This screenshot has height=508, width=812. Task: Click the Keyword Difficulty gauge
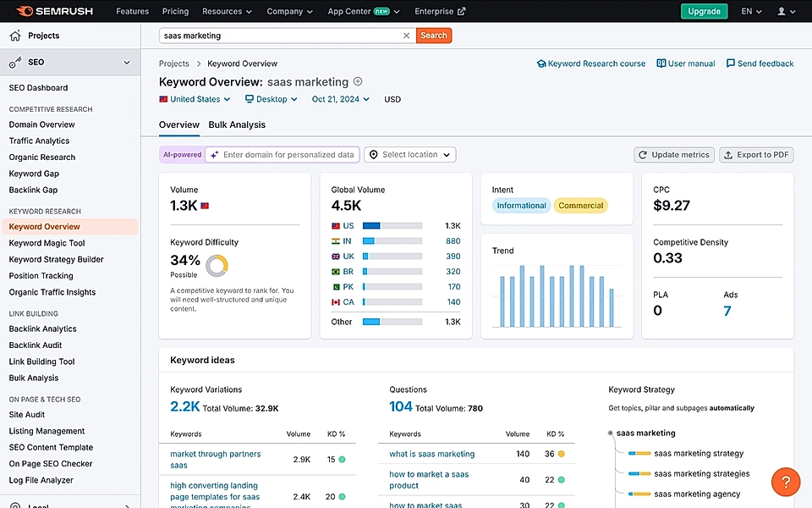click(x=217, y=264)
